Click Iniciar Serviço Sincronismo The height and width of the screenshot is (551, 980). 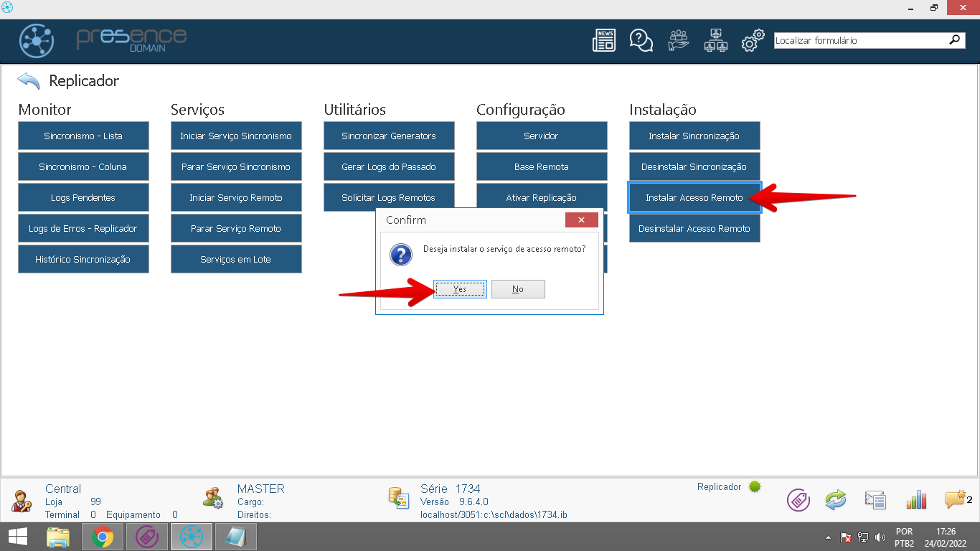[236, 136]
